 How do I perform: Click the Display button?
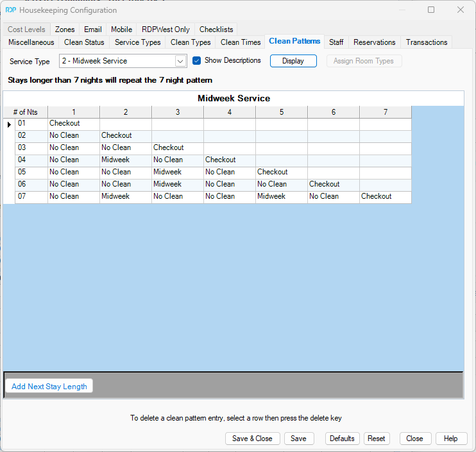point(293,61)
